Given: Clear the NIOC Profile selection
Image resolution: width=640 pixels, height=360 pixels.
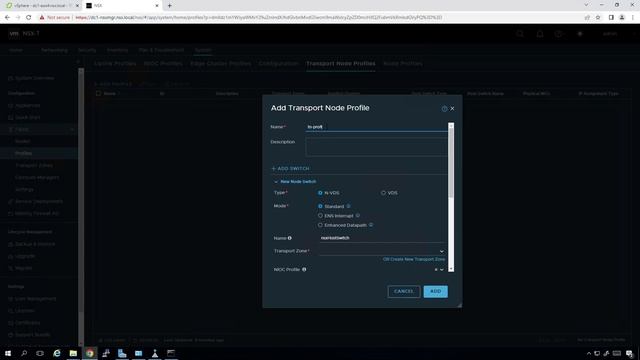Looking at the screenshot, I should 436,269.
